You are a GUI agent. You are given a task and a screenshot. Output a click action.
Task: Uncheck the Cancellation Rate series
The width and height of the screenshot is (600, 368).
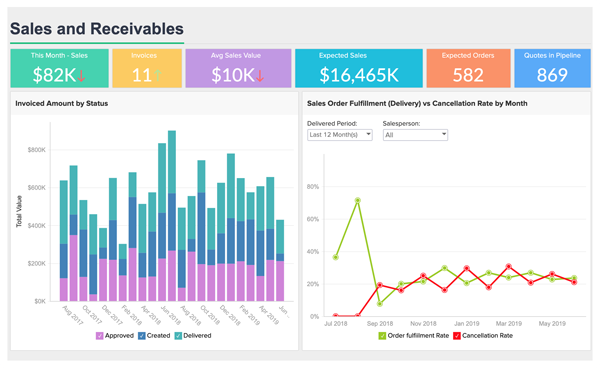click(x=457, y=336)
